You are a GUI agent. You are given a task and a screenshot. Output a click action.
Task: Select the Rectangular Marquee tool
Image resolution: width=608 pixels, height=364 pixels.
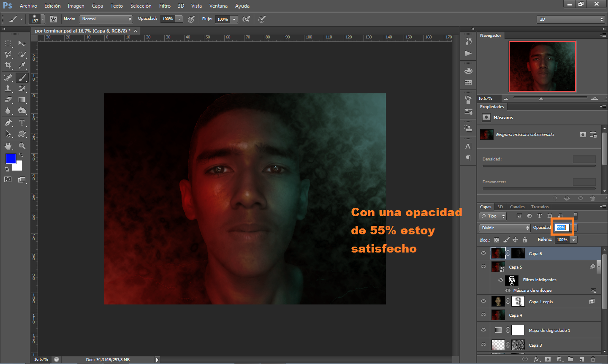pos(8,43)
